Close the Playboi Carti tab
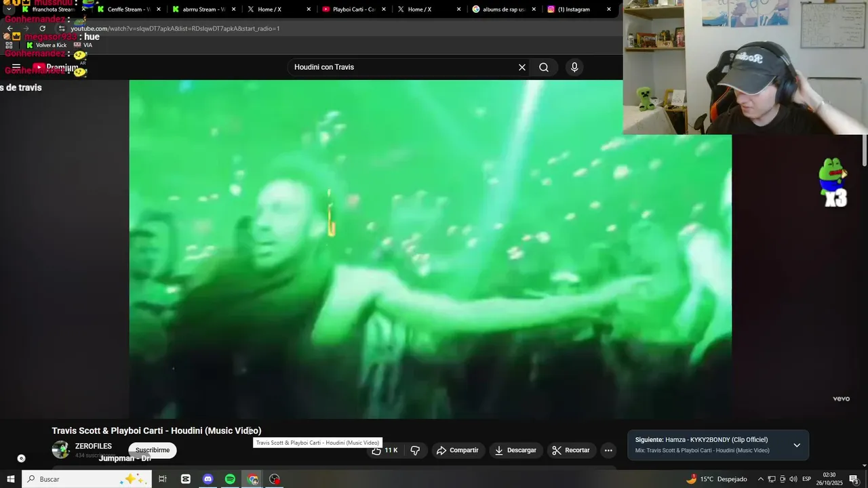 tap(384, 9)
